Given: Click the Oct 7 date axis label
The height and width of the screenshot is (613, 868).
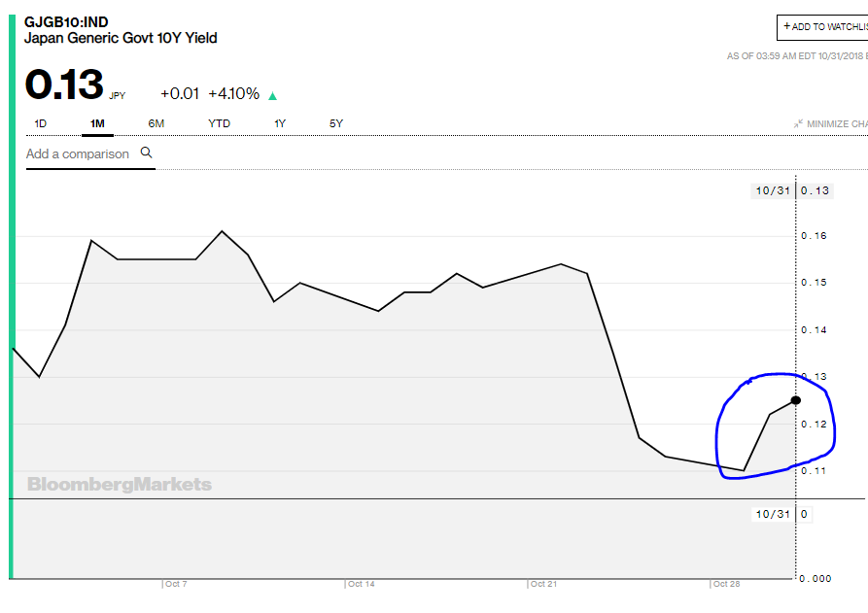Looking at the screenshot, I should click(x=175, y=584).
